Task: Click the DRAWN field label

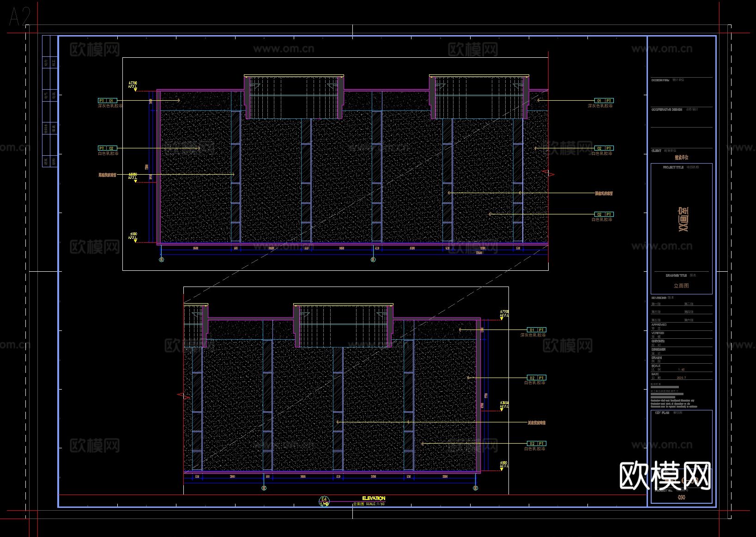Action: (x=656, y=358)
